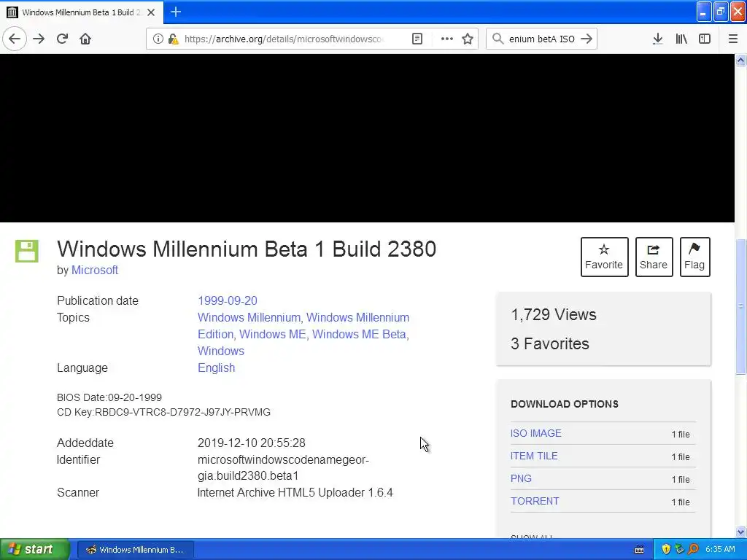Click the taskbar clock showing 6:35 AM
The height and width of the screenshot is (560, 747).
(720, 550)
